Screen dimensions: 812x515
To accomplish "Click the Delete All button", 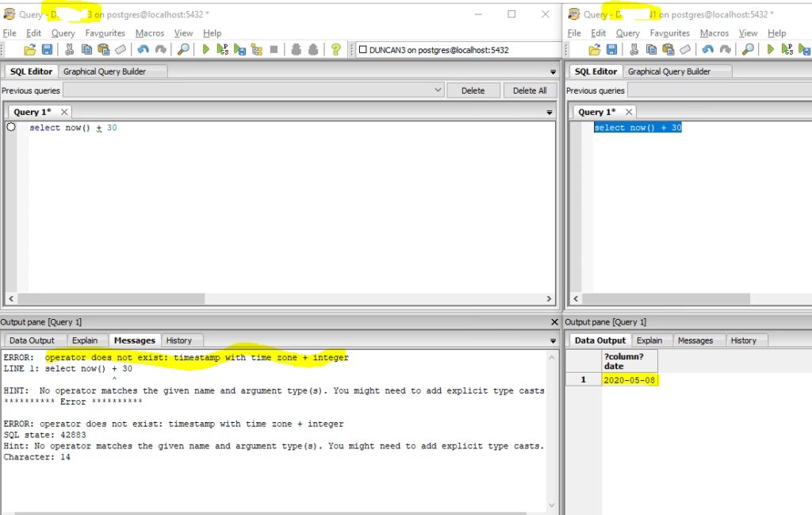I will coord(529,90).
